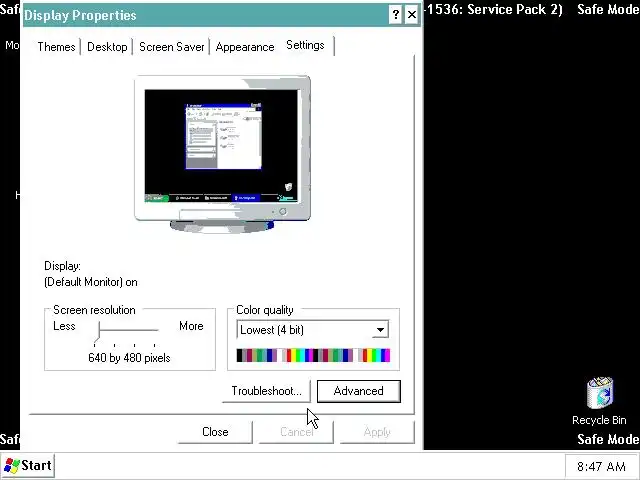Open the Color quality dropdown
Image resolution: width=640 pixels, height=480 pixels.
[x=313, y=330]
